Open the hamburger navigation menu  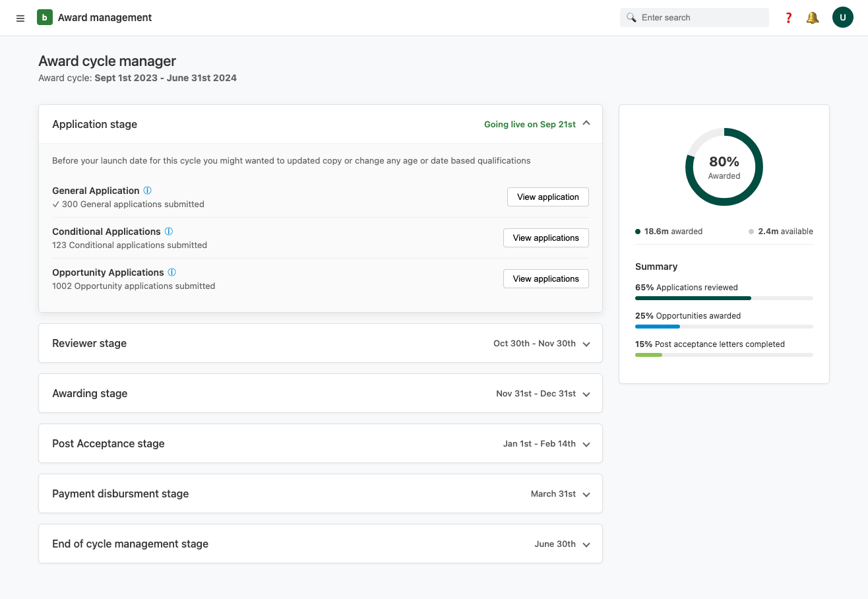20,18
